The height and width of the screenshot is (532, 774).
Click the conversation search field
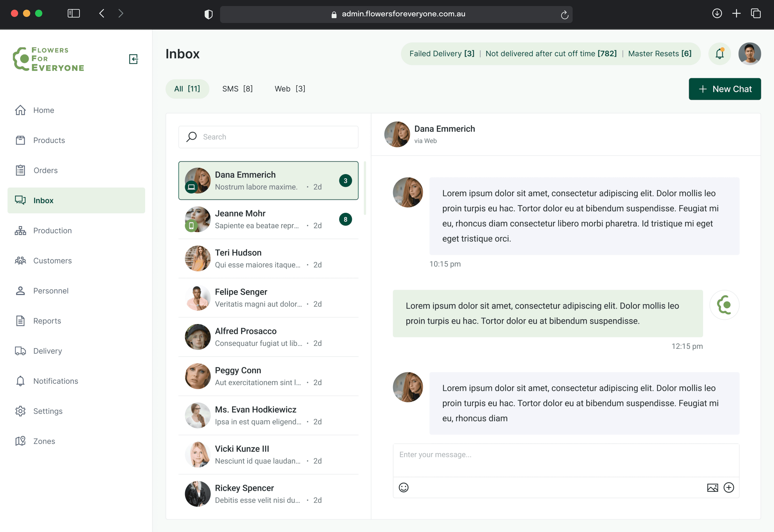pyautogui.click(x=268, y=137)
